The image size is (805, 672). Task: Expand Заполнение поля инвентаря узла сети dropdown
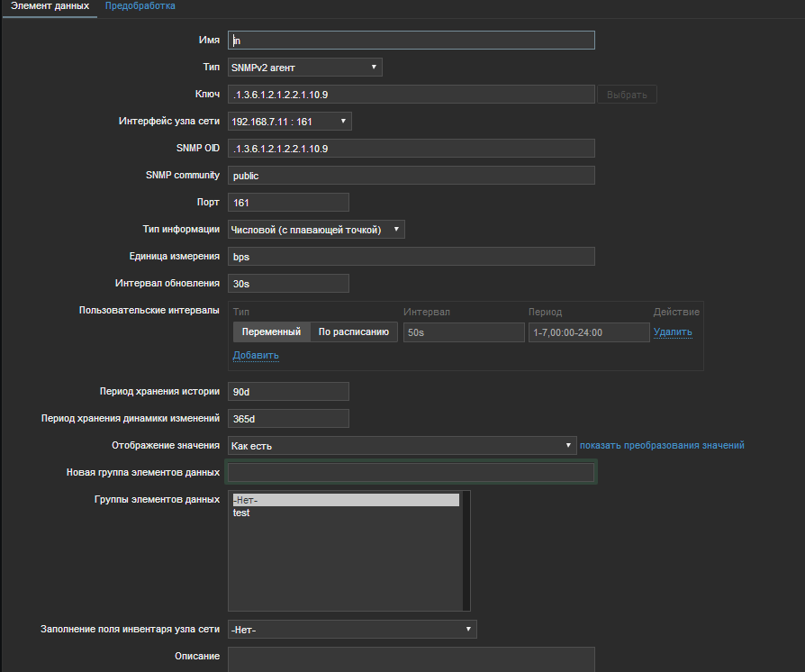click(352, 630)
